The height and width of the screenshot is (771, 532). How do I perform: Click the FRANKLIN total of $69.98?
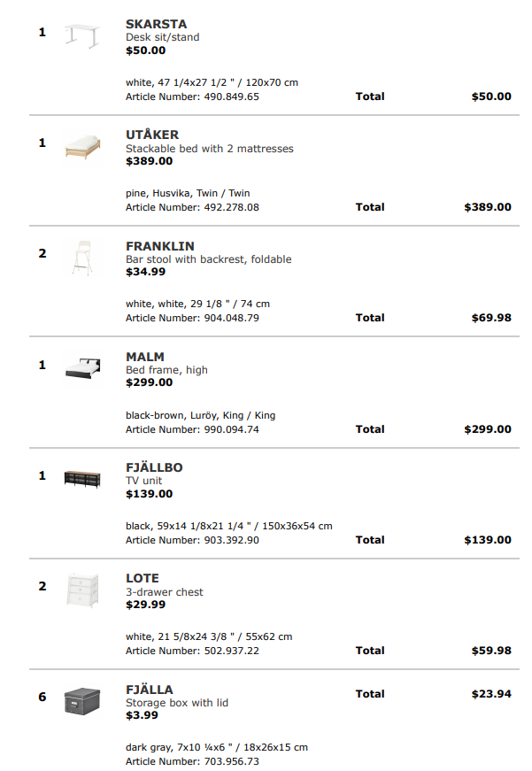tap(491, 318)
